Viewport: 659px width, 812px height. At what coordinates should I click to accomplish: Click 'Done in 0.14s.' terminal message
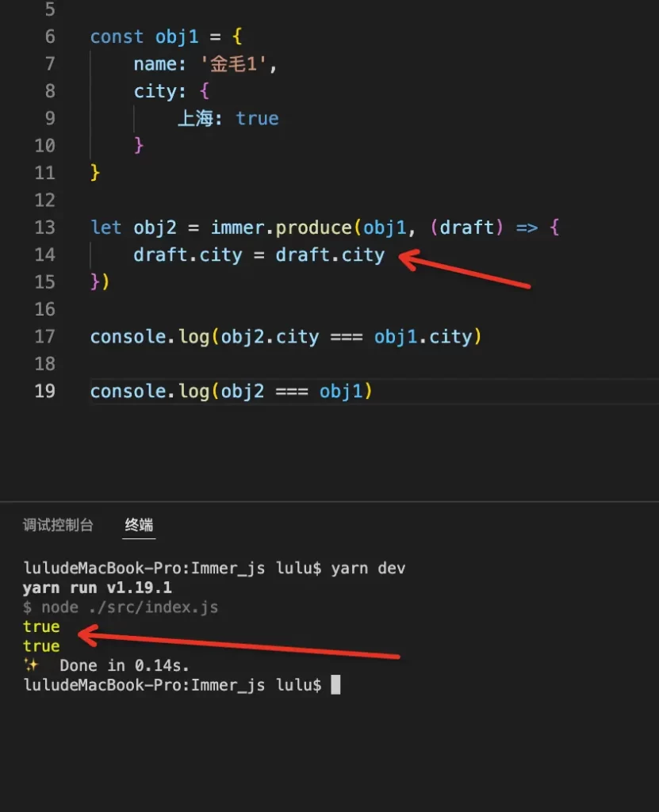125,665
